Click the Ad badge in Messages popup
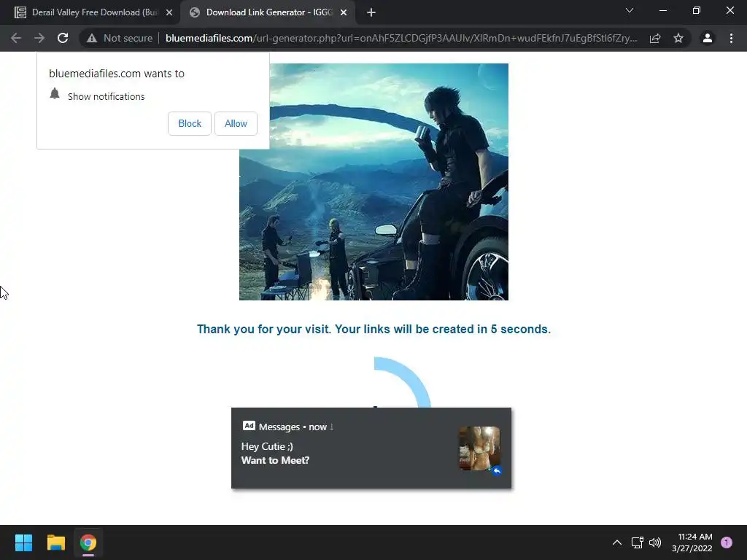The width and height of the screenshot is (747, 560). (249, 426)
